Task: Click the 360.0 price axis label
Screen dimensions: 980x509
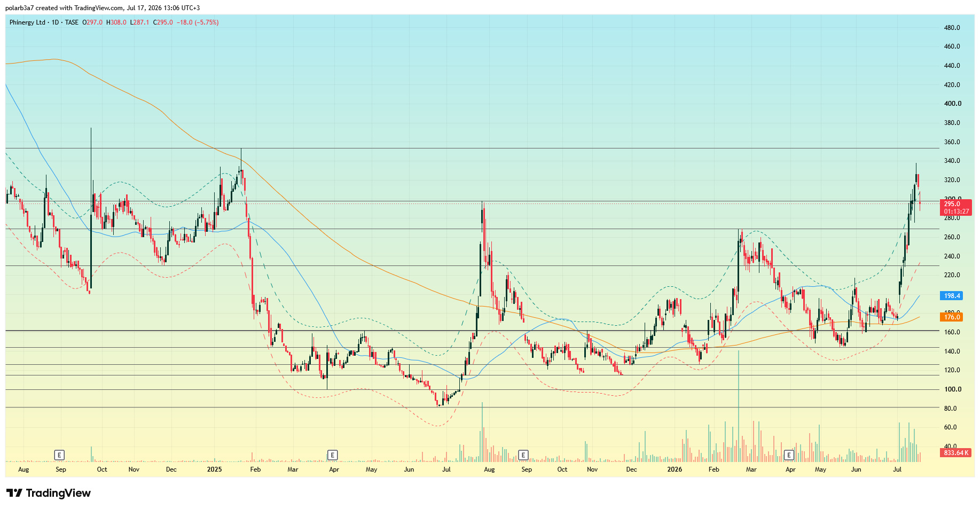Action: tap(952, 142)
